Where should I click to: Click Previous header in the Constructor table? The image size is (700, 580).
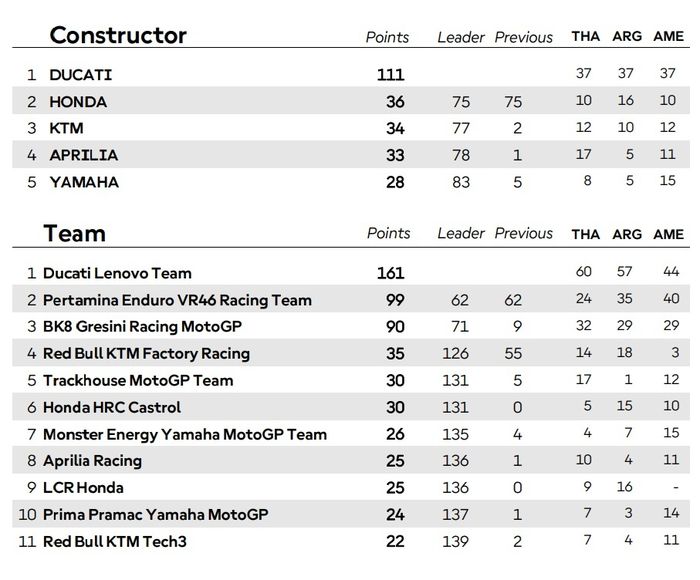[524, 37]
